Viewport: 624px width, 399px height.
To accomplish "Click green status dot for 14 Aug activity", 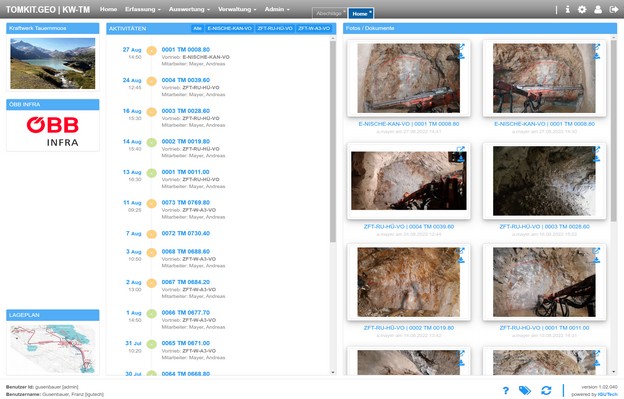I will pyautogui.click(x=152, y=142).
